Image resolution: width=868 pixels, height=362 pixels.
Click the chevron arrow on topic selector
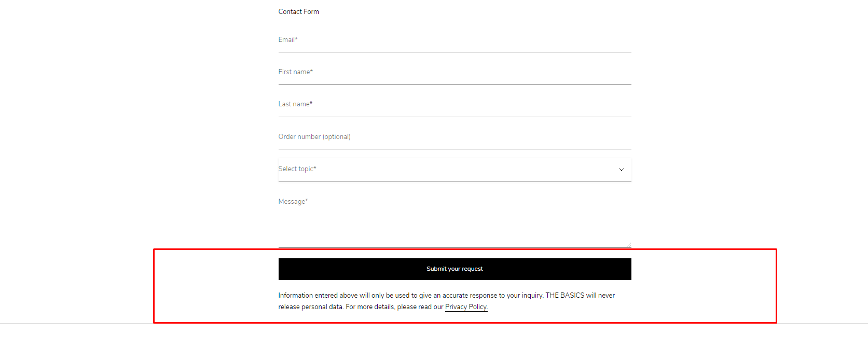pos(621,170)
